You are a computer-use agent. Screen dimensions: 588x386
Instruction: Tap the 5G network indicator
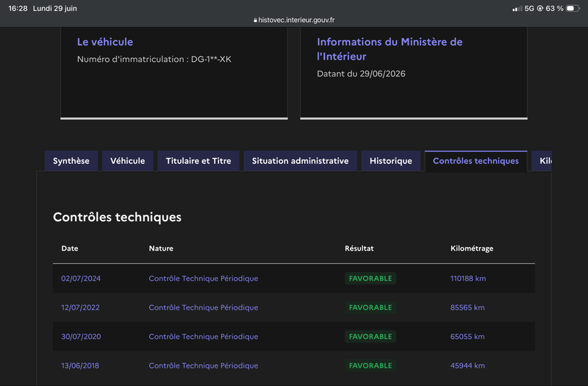pyautogui.click(x=529, y=8)
